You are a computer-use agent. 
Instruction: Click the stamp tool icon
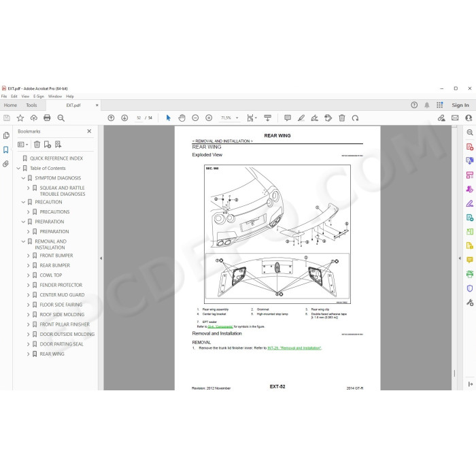[328, 118]
